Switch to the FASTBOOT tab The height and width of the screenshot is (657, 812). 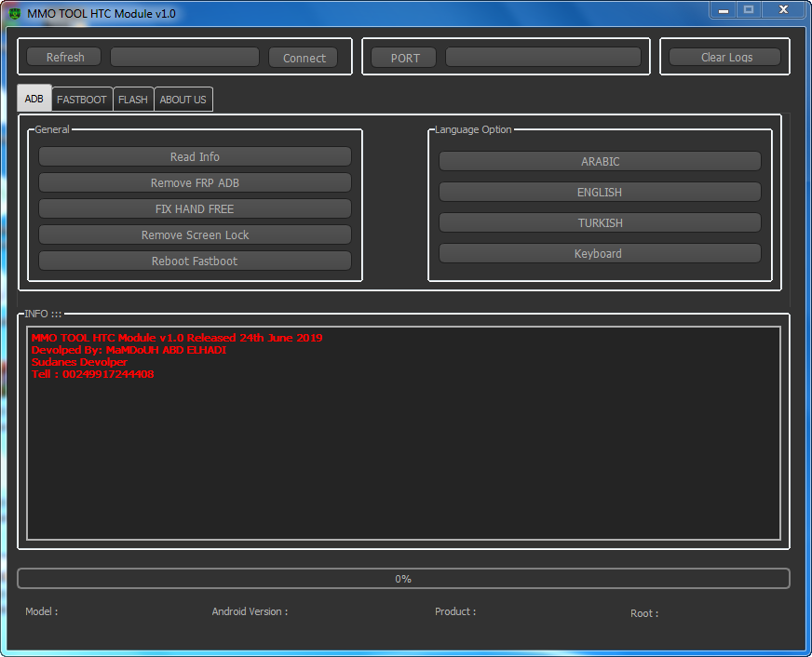pyautogui.click(x=82, y=100)
